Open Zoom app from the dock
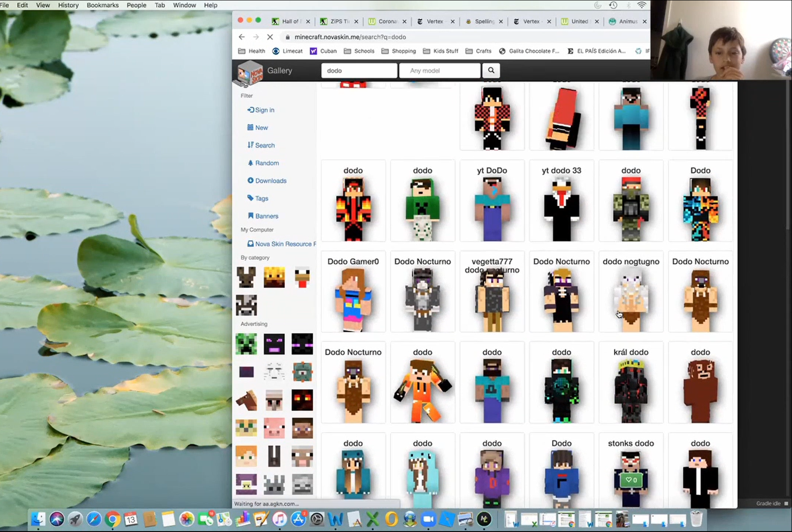This screenshot has height=532, width=792. (x=428, y=519)
